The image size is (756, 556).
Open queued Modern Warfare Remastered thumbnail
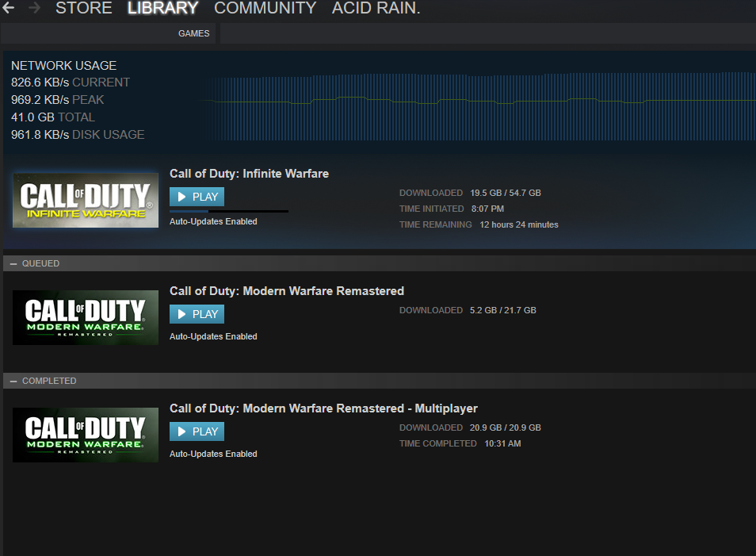coord(86,317)
